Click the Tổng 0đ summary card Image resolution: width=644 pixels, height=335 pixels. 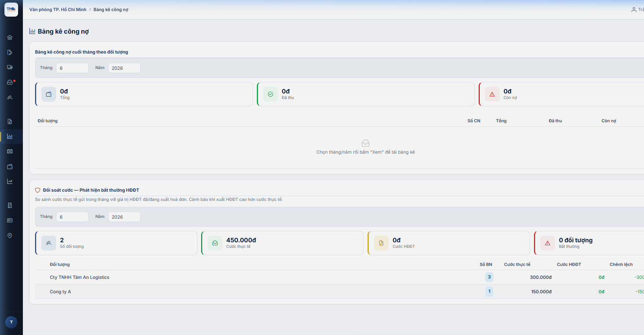coord(144,94)
